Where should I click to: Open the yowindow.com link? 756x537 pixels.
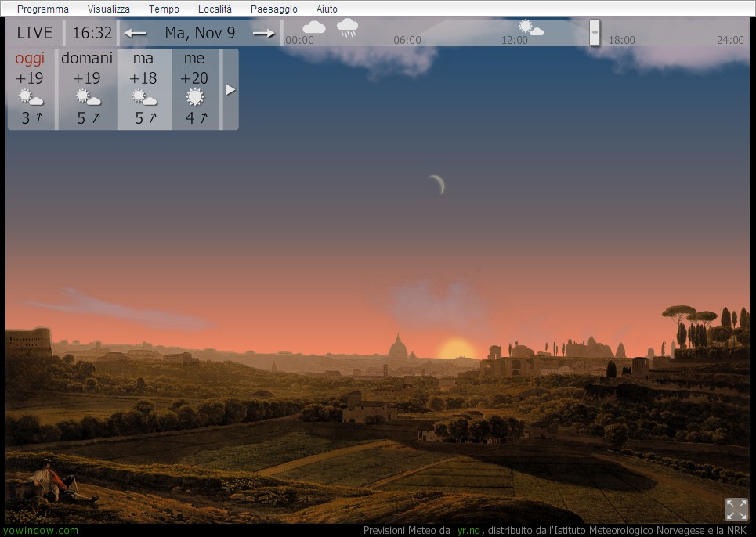pyautogui.click(x=41, y=530)
